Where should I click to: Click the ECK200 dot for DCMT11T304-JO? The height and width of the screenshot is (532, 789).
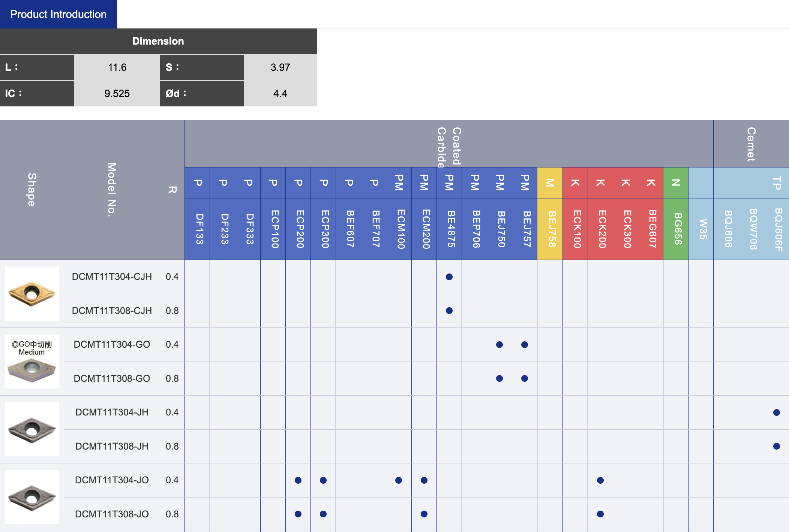click(600, 480)
